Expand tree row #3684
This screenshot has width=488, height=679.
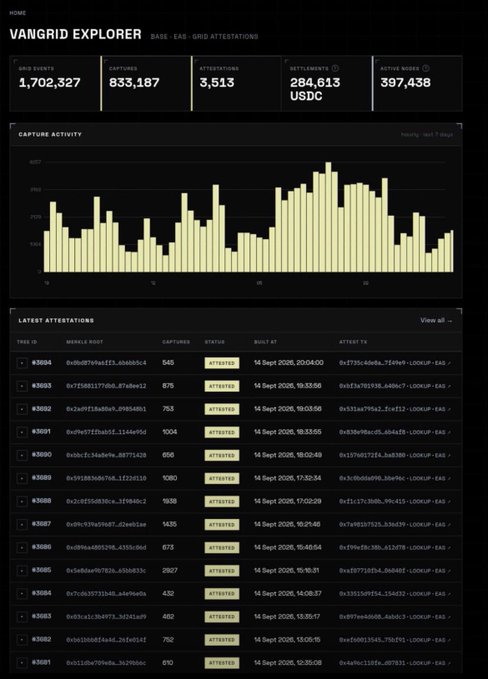point(22,594)
